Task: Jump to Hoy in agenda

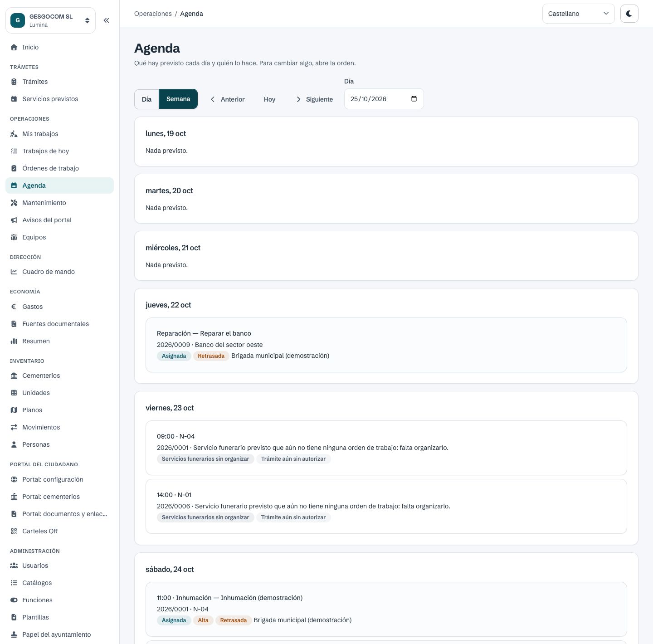Action: click(x=269, y=99)
